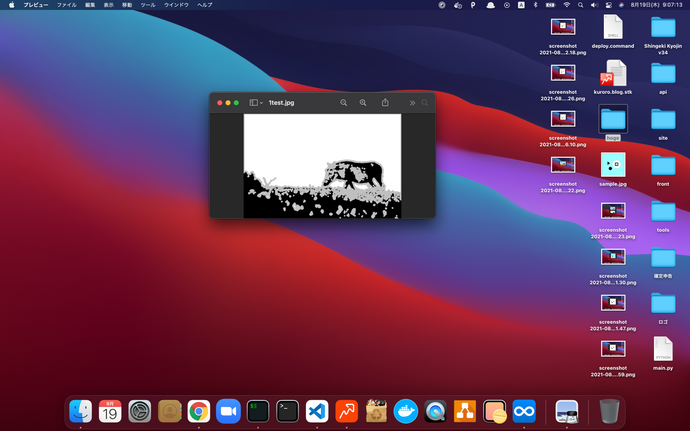Open Control Center from menu bar
690x431 pixels.
609,5
